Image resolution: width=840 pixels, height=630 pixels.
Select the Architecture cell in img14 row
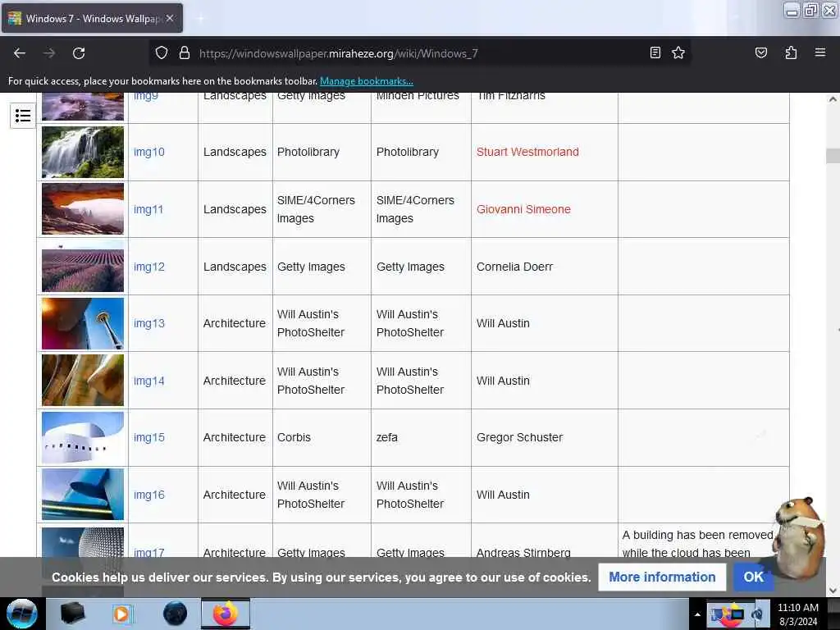234,381
